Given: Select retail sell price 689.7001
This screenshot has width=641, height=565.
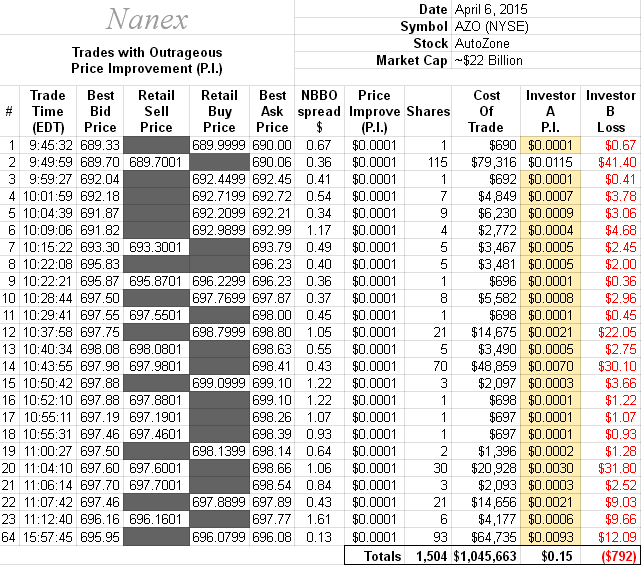Looking at the screenshot, I should click(x=155, y=162).
